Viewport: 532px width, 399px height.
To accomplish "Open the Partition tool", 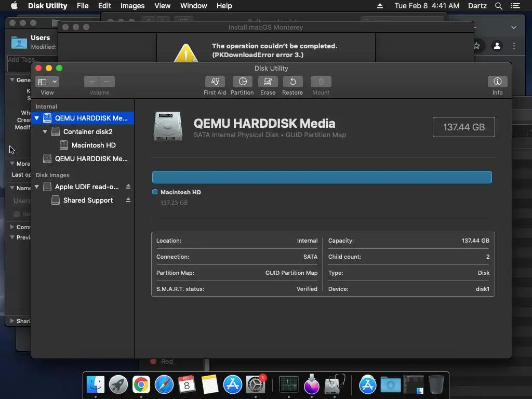I will pyautogui.click(x=242, y=82).
